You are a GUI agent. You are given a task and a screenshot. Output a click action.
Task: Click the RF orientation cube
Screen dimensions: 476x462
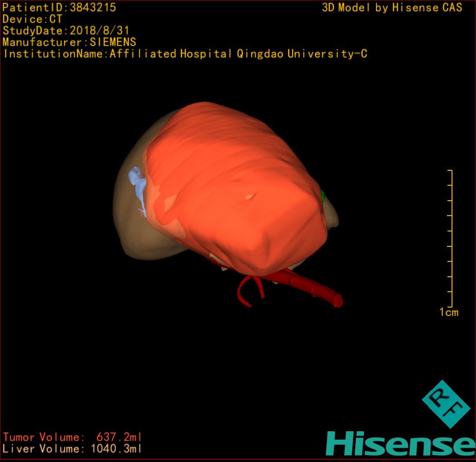pos(446,404)
